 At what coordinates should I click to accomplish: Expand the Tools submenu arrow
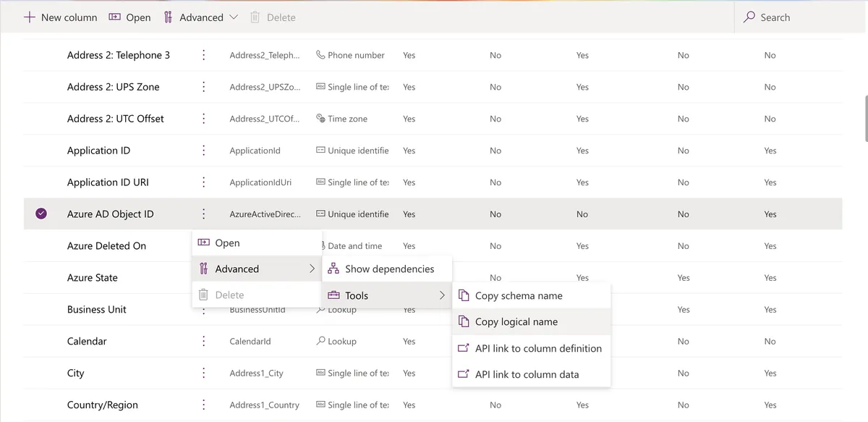coord(442,295)
